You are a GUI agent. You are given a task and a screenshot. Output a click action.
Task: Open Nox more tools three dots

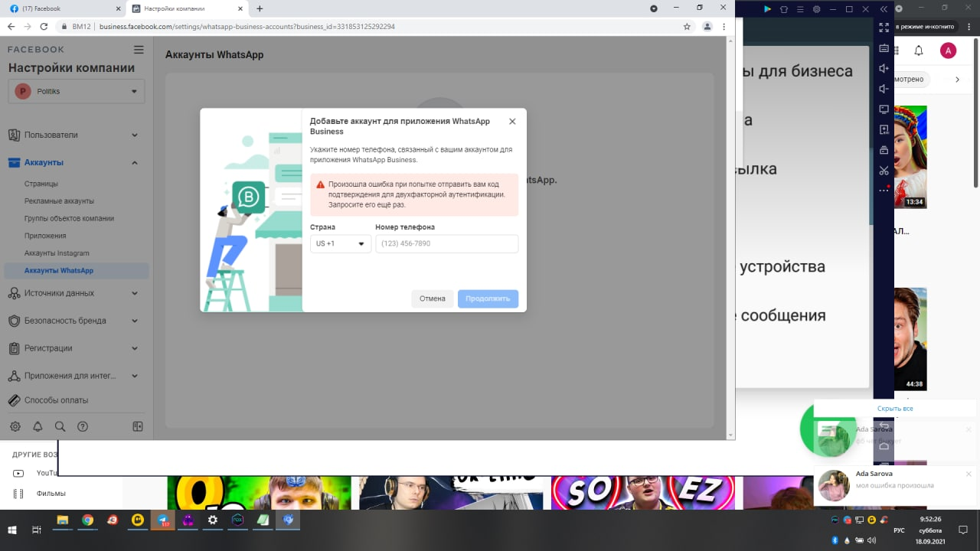(884, 190)
